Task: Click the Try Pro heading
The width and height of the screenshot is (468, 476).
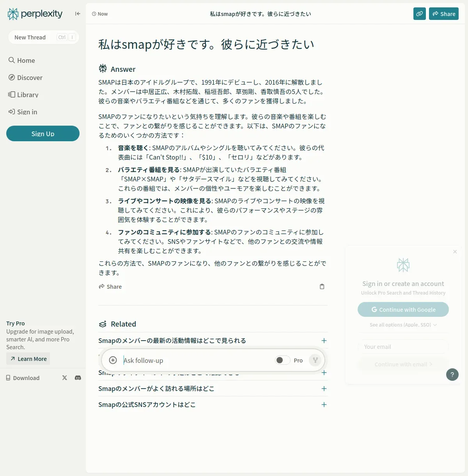Action: coord(15,323)
